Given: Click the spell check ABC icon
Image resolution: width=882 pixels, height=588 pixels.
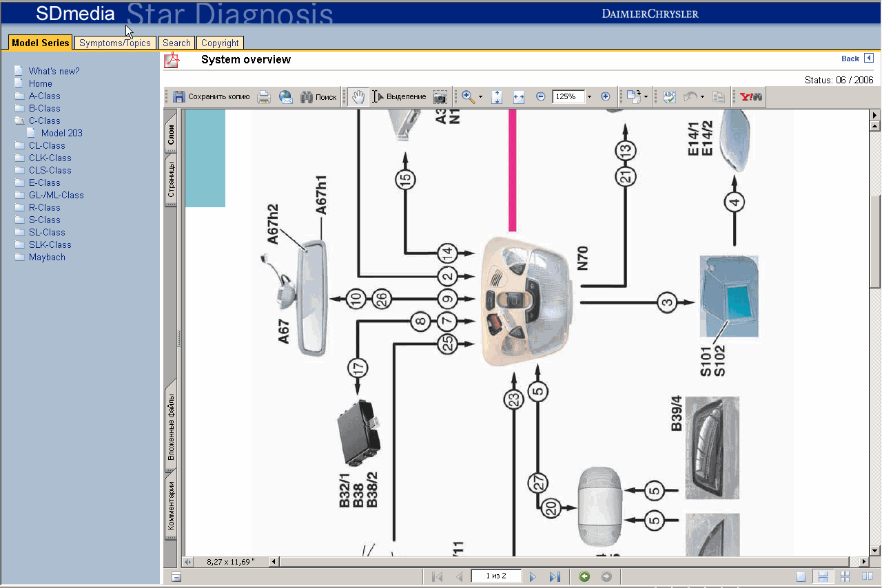Looking at the screenshot, I should click(669, 97).
